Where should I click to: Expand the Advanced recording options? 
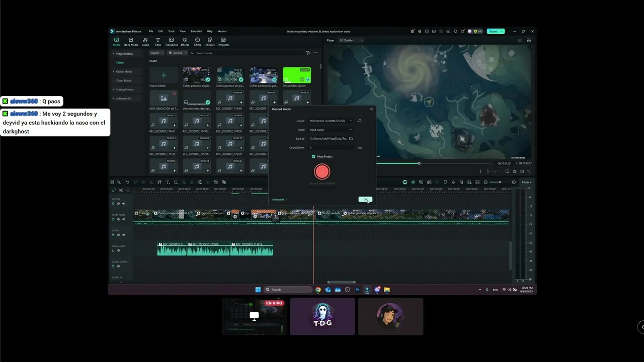[280, 200]
